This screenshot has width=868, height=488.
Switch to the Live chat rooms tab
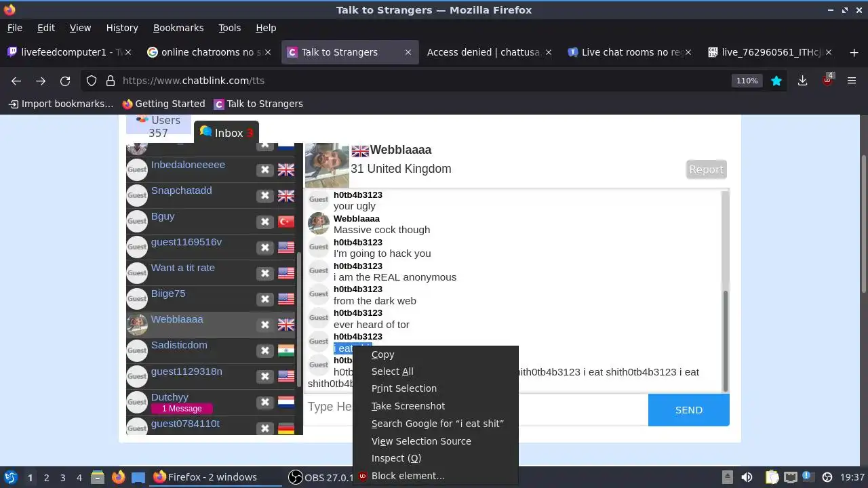(629, 52)
